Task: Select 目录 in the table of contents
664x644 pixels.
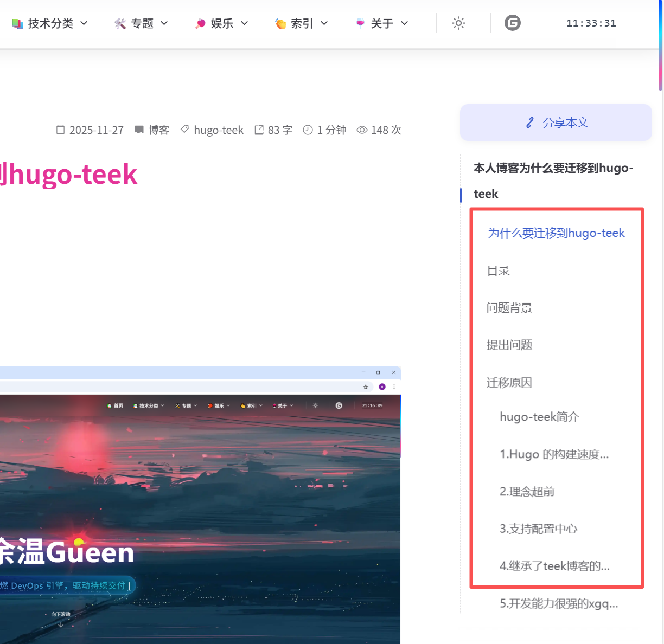Action: [498, 271]
